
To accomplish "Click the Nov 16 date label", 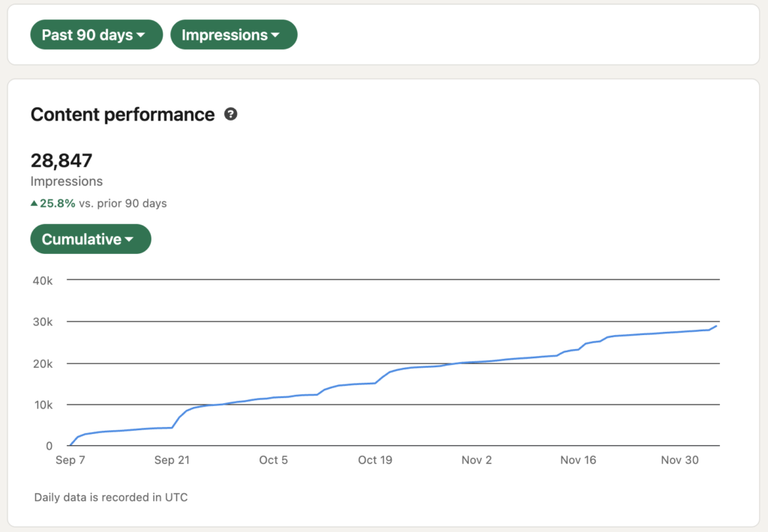I will pos(578,460).
